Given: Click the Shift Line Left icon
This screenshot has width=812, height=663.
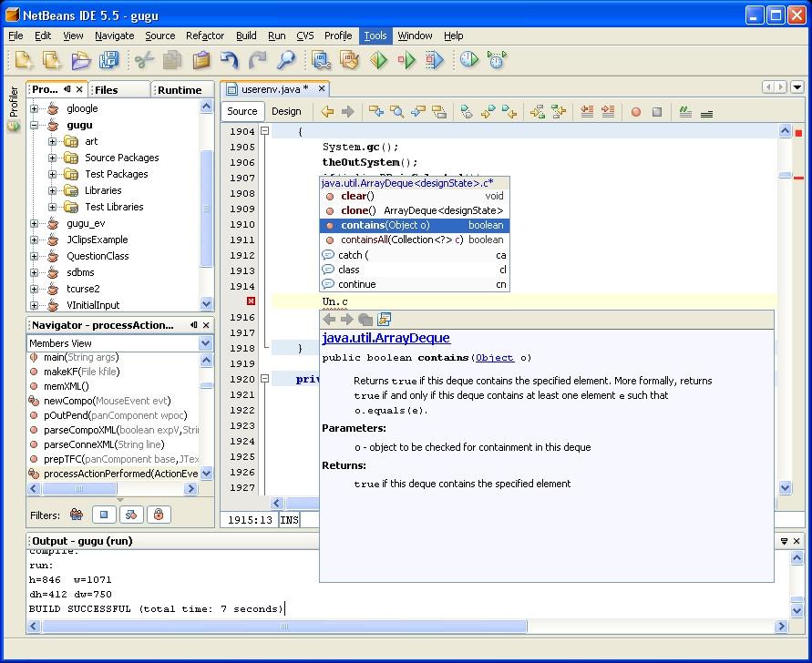Looking at the screenshot, I should (x=587, y=112).
